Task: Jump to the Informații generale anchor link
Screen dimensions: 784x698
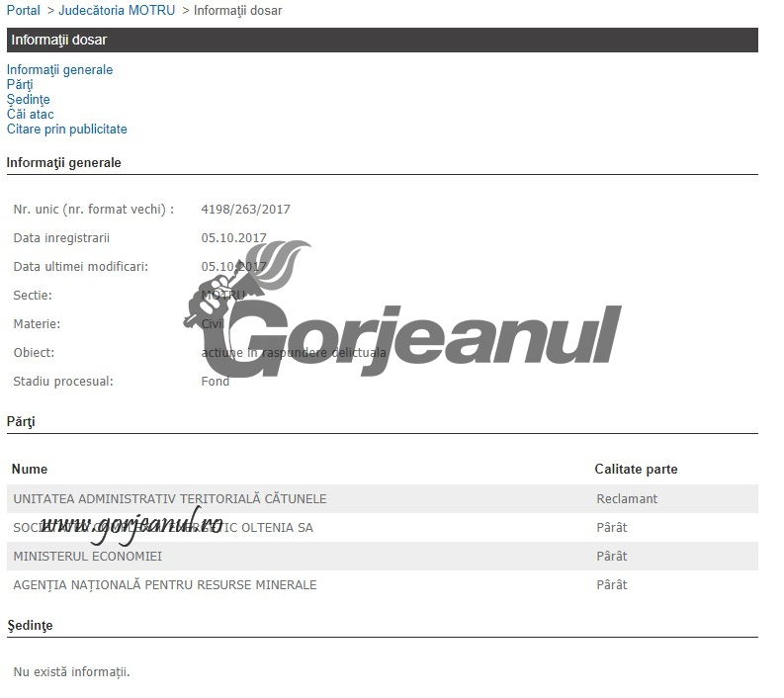Action: (59, 70)
